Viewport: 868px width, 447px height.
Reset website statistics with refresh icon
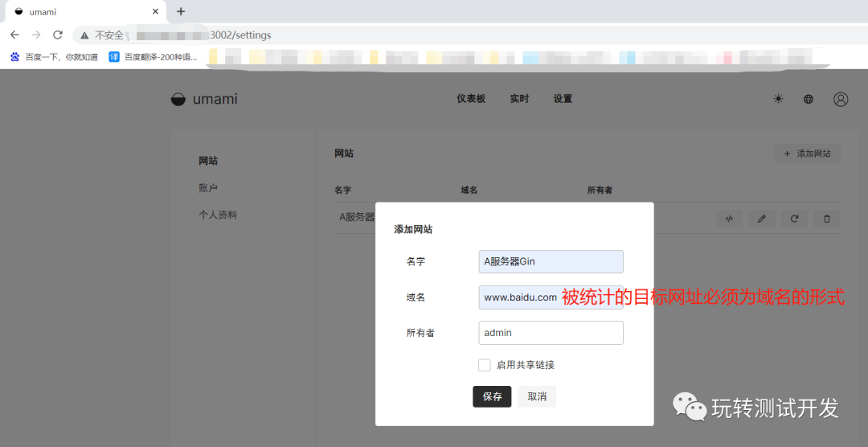pyautogui.click(x=794, y=218)
